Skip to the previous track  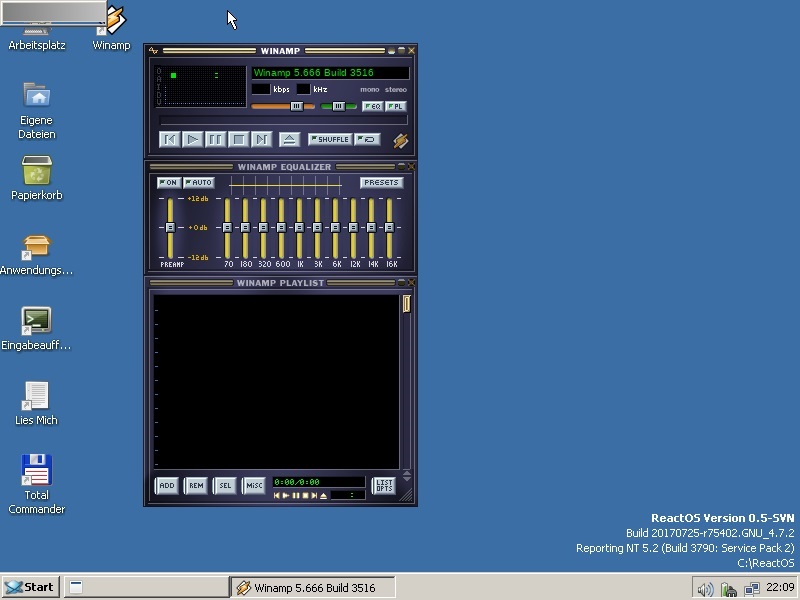(169, 140)
